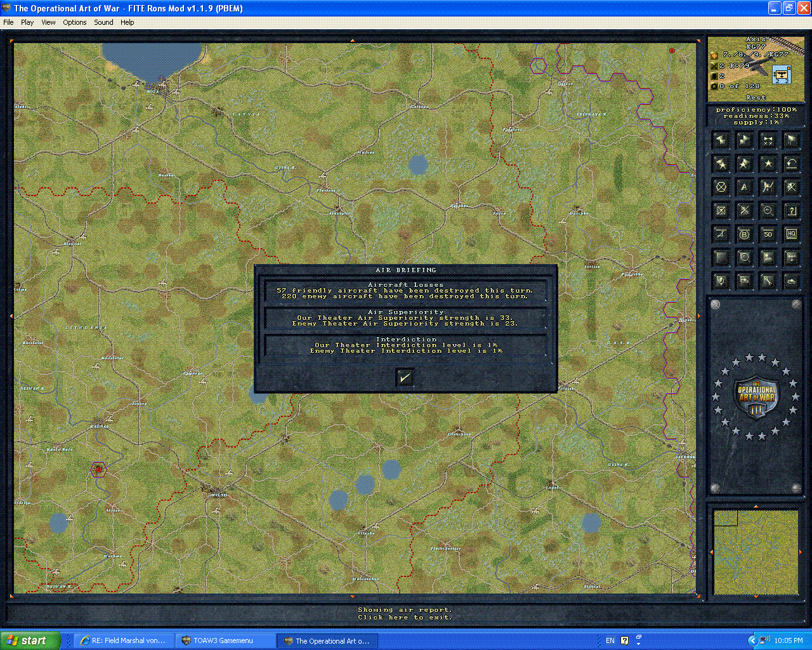Click the plain magnifier button
This screenshot has width=812, height=650.
click(x=744, y=258)
